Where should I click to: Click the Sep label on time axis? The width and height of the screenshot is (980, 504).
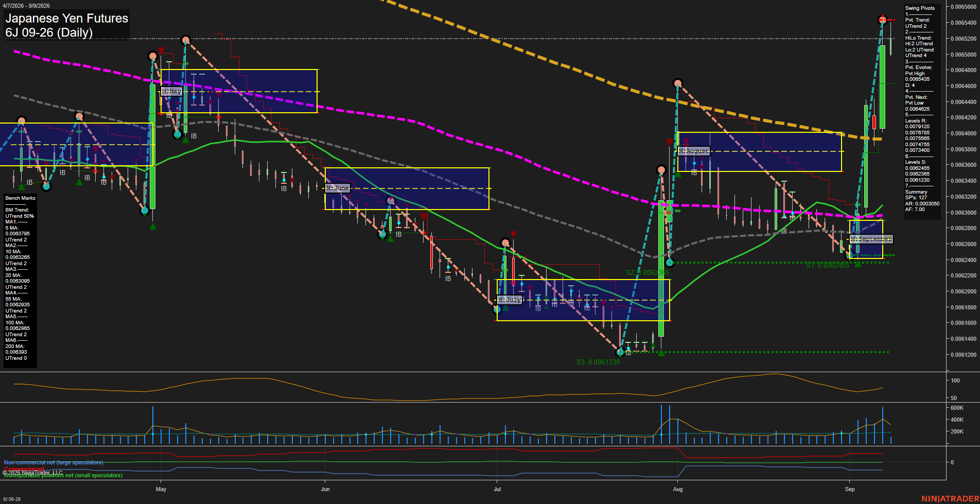pyautogui.click(x=850, y=490)
